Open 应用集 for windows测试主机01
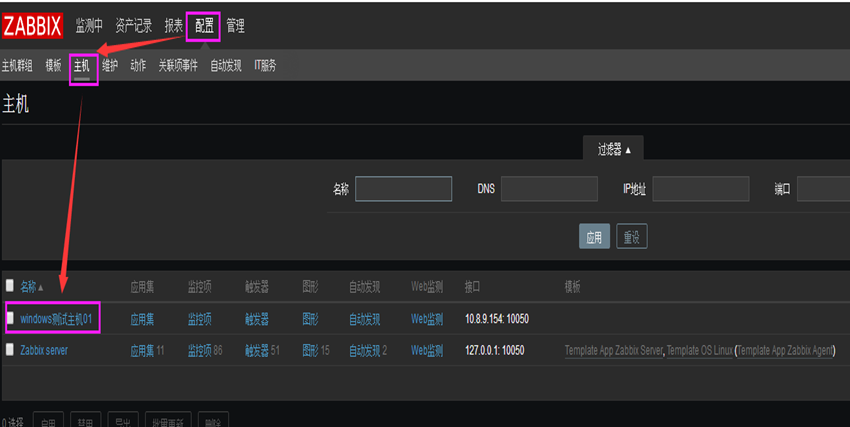 pyautogui.click(x=142, y=319)
